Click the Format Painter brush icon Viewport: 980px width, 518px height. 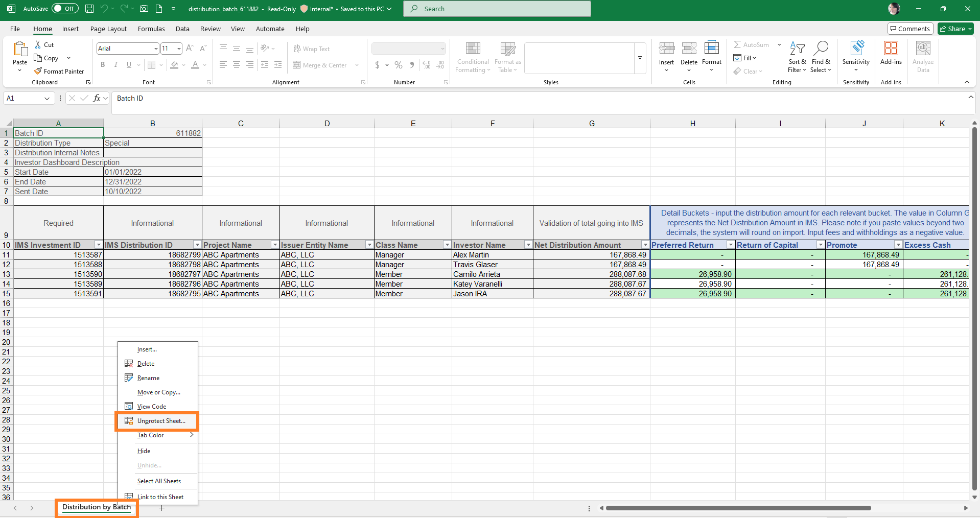pos(38,72)
